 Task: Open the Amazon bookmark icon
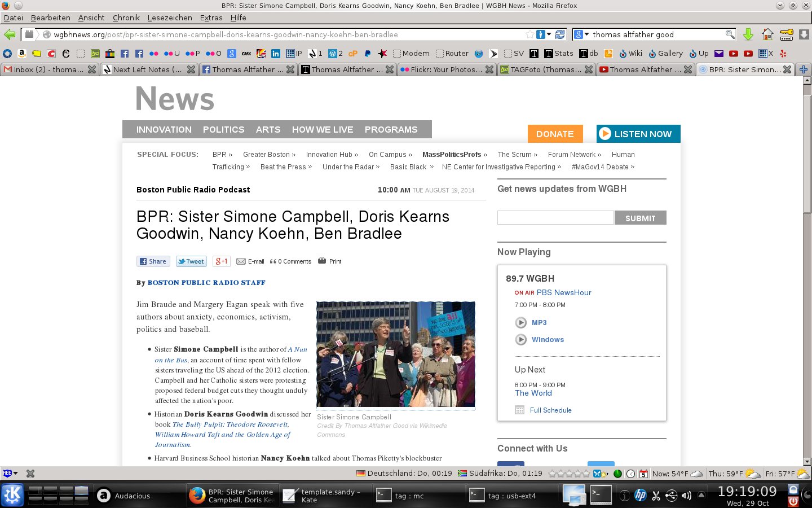tap(22, 54)
